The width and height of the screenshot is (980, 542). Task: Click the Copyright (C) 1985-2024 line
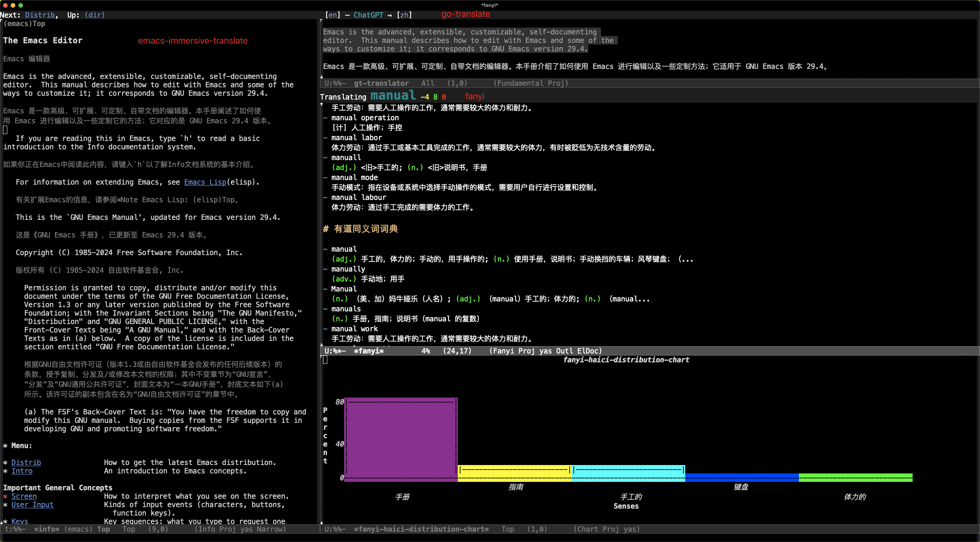pos(129,252)
